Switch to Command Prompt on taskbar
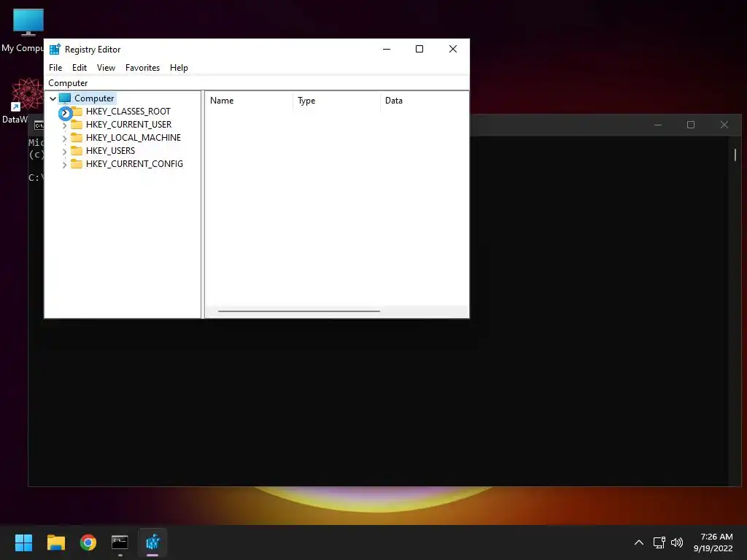Screen dimensions: 747x560 [x=120, y=542]
